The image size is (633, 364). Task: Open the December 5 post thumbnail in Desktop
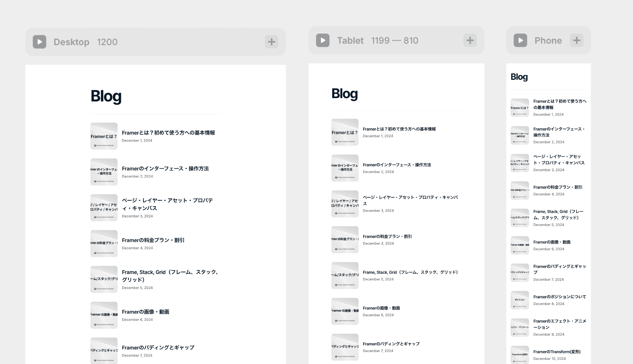[x=104, y=279]
